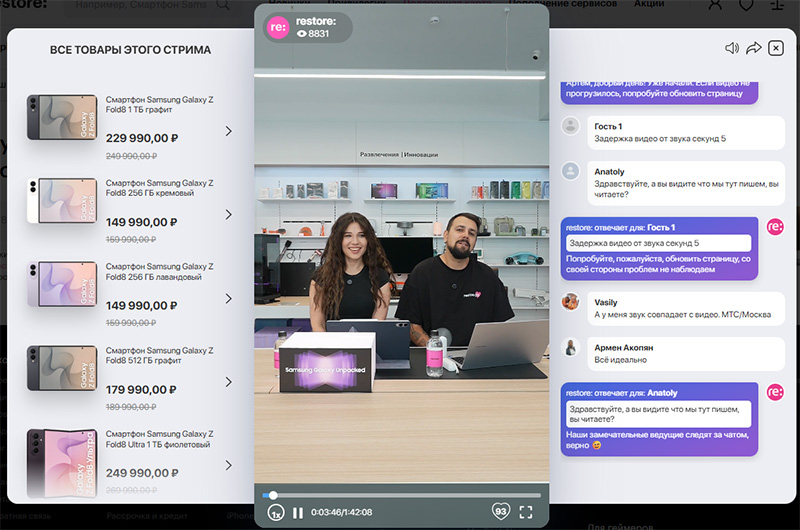Image resolution: width=800 pixels, height=530 pixels.
Task: Select Fold8 256 ГБ кремовый product thumbnail
Action: click(62, 200)
